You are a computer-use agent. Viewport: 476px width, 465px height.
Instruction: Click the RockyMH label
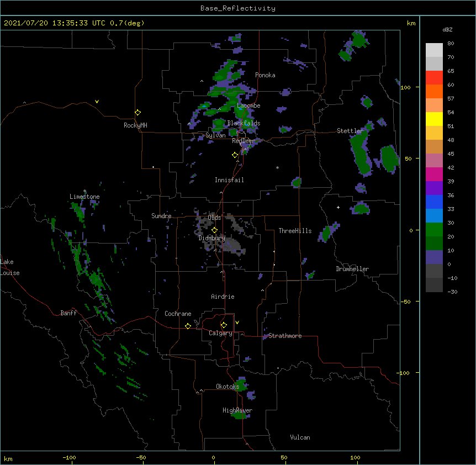click(135, 125)
